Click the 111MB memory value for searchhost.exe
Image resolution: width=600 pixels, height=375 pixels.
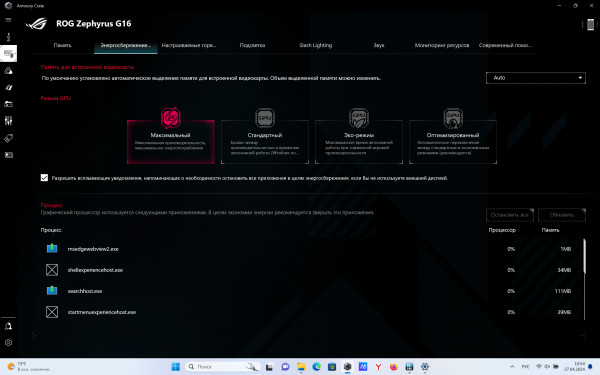coord(562,291)
